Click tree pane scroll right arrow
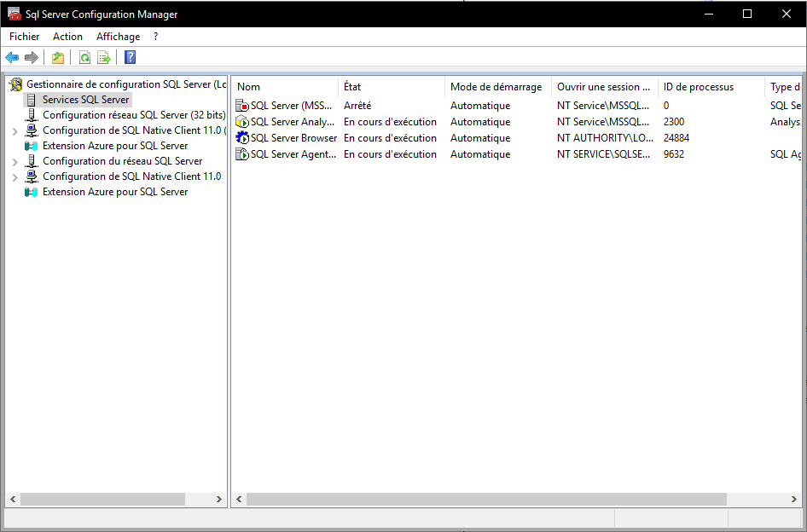The width and height of the screenshot is (807, 532). (x=218, y=499)
